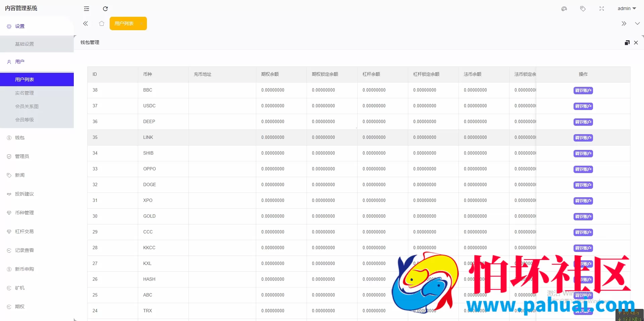Screen dimensions: 644x321
Task: Click the 币种 column header
Action: (163, 74)
